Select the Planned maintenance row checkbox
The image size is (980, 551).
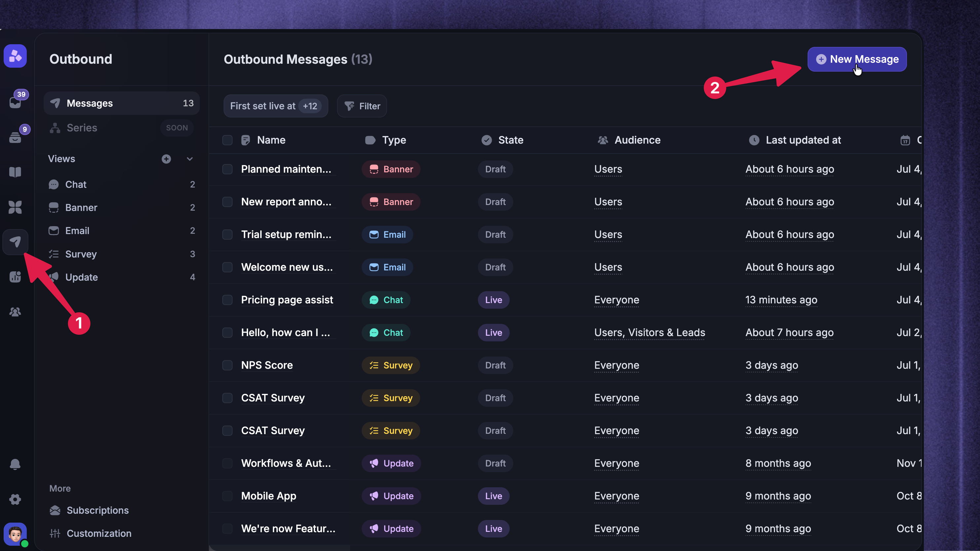click(228, 169)
